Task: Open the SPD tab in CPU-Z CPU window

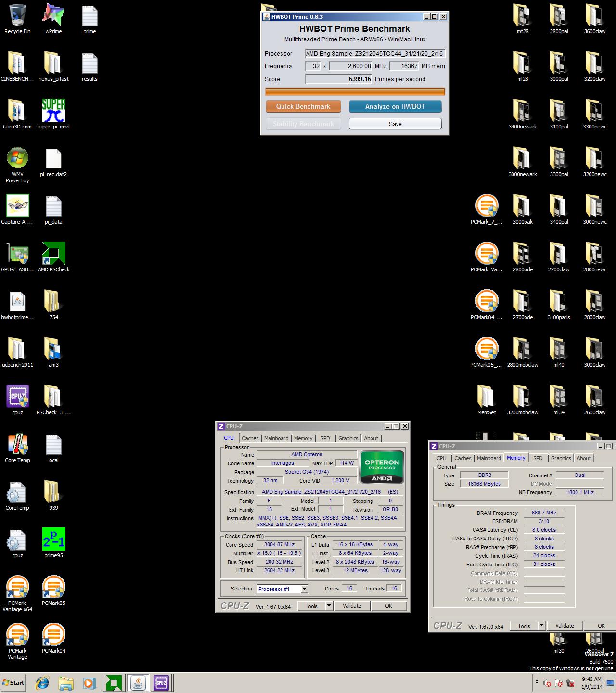Action: pos(325,438)
